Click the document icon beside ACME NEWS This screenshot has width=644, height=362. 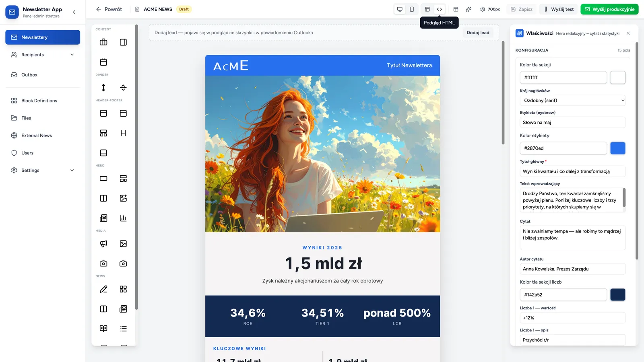137,9
